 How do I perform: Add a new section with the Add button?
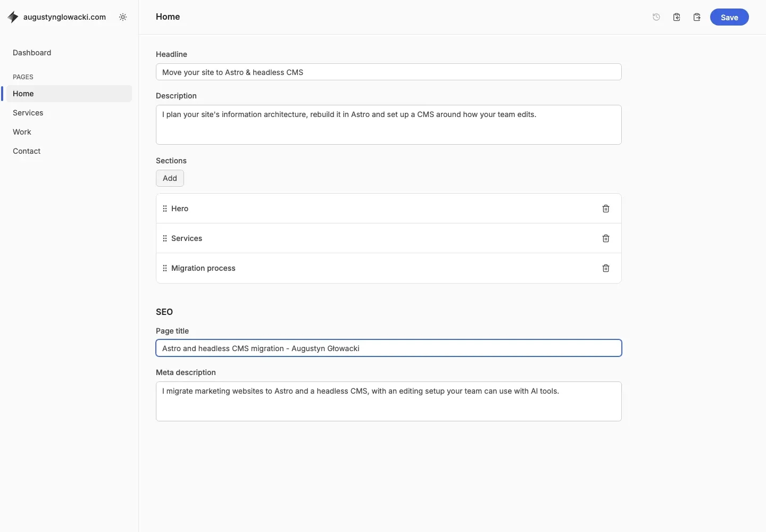point(170,178)
